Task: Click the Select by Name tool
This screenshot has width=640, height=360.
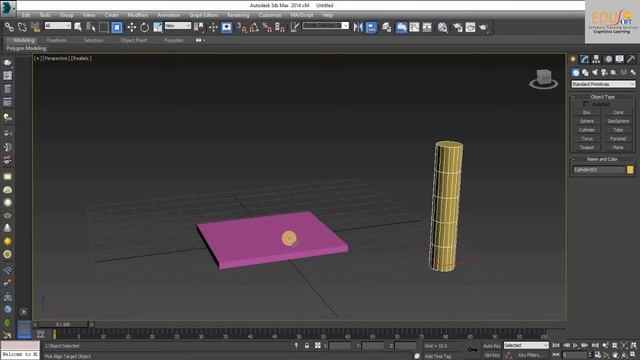Action: 91,27
